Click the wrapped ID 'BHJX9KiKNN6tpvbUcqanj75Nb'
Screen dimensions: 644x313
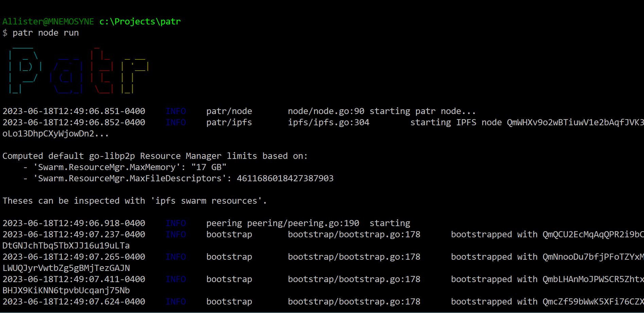click(x=66, y=291)
